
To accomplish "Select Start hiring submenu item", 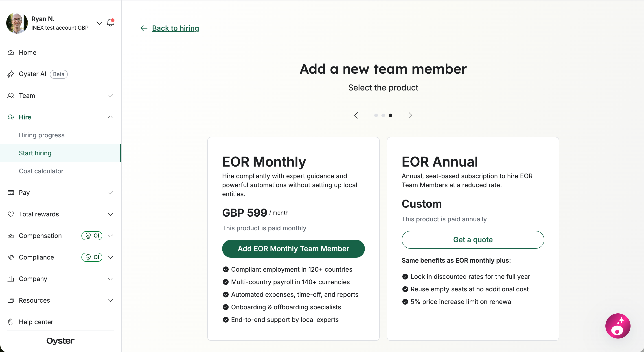I will coord(60,153).
